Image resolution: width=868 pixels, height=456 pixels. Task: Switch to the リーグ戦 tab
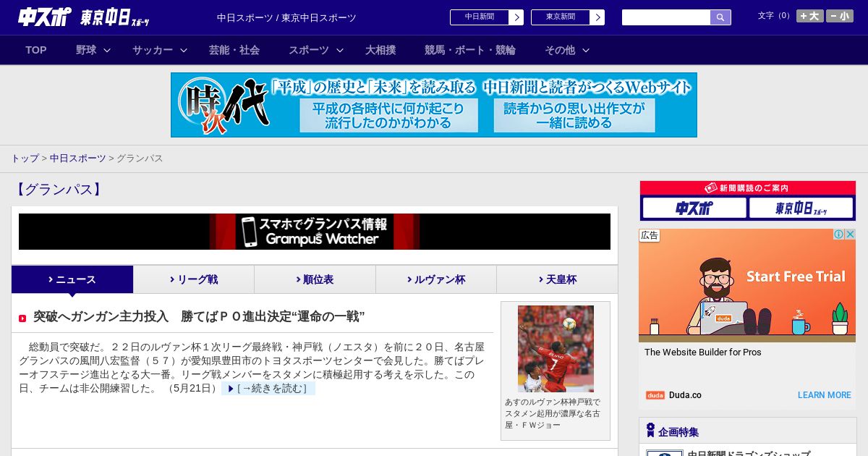[194, 279]
